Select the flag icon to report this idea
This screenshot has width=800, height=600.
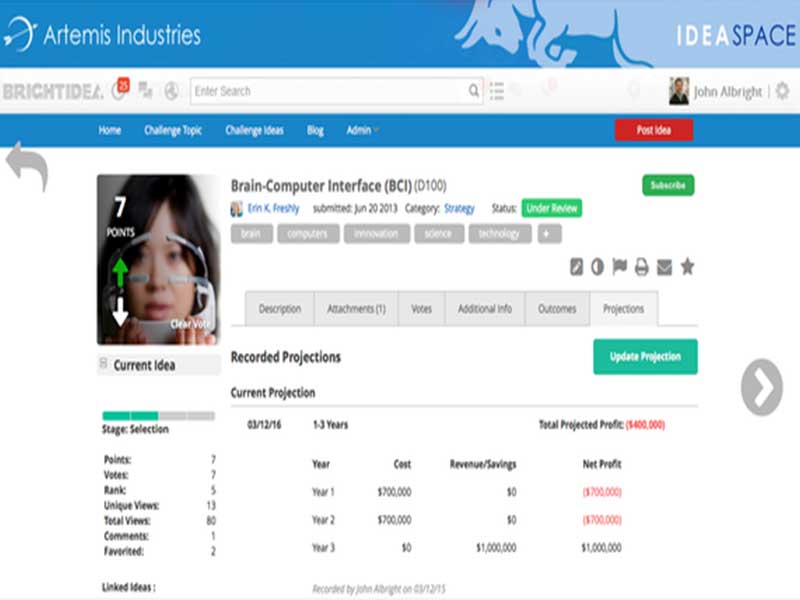[620, 267]
